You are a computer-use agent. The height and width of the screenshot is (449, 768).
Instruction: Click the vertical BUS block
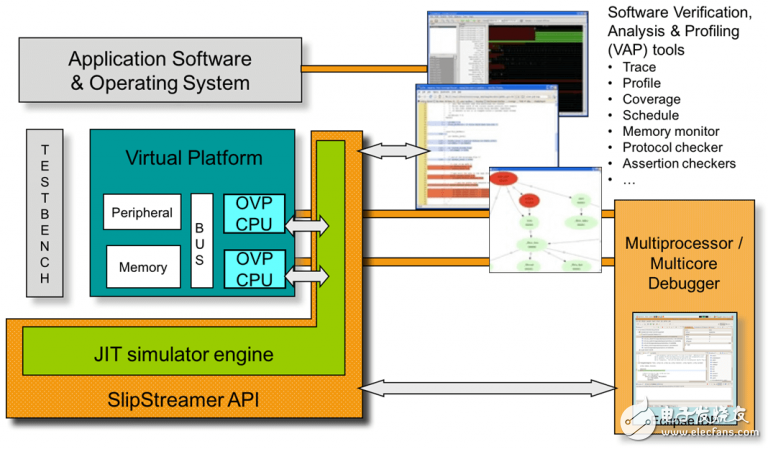202,240
